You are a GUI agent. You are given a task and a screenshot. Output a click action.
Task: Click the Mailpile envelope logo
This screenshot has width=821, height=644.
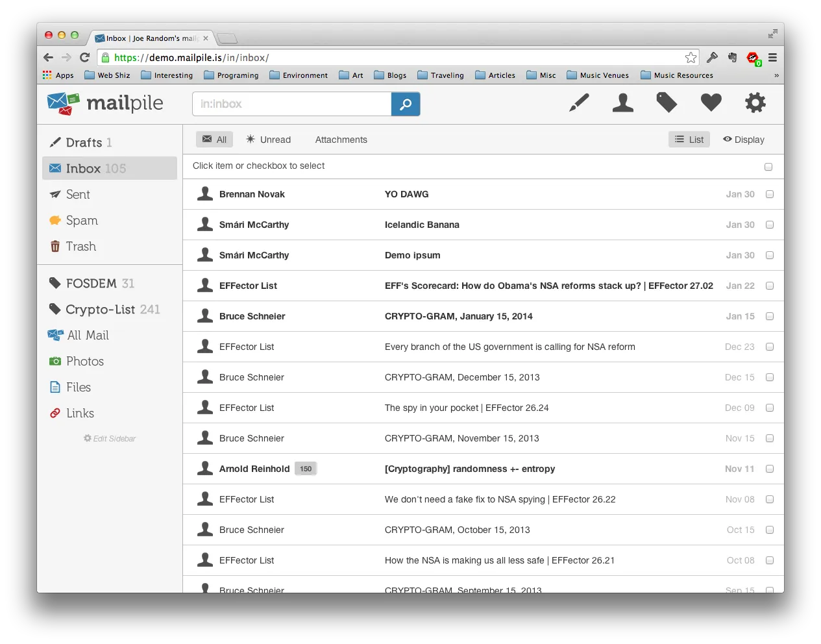[62, 103]
